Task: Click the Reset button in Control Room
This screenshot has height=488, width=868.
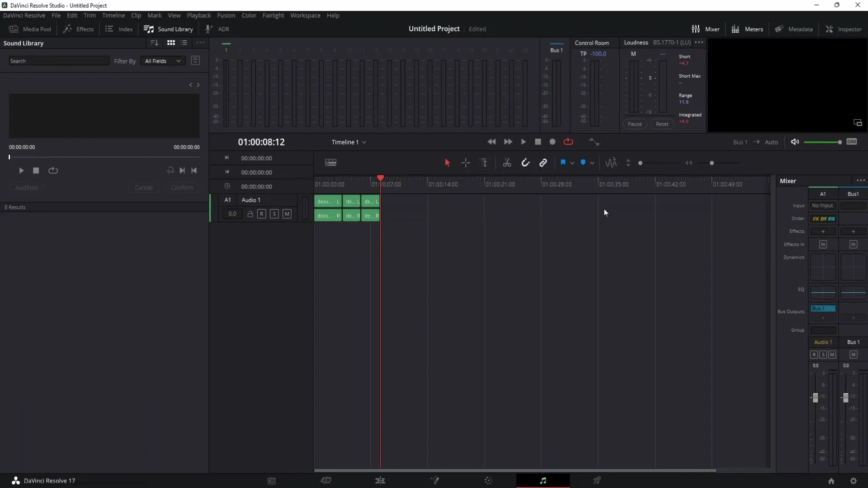Action: click(x=662, y=124)
